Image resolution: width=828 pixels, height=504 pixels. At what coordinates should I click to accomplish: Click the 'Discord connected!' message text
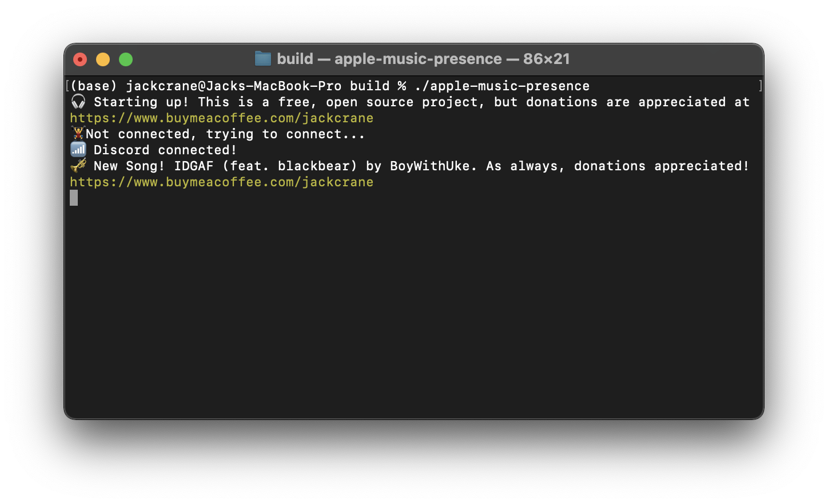pos(165,150)
